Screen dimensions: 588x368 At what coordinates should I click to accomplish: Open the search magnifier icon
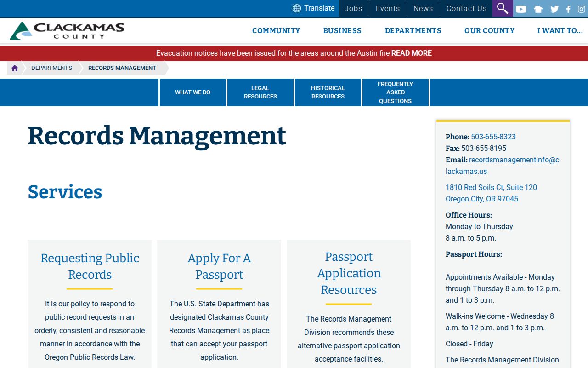coord(503,8)
